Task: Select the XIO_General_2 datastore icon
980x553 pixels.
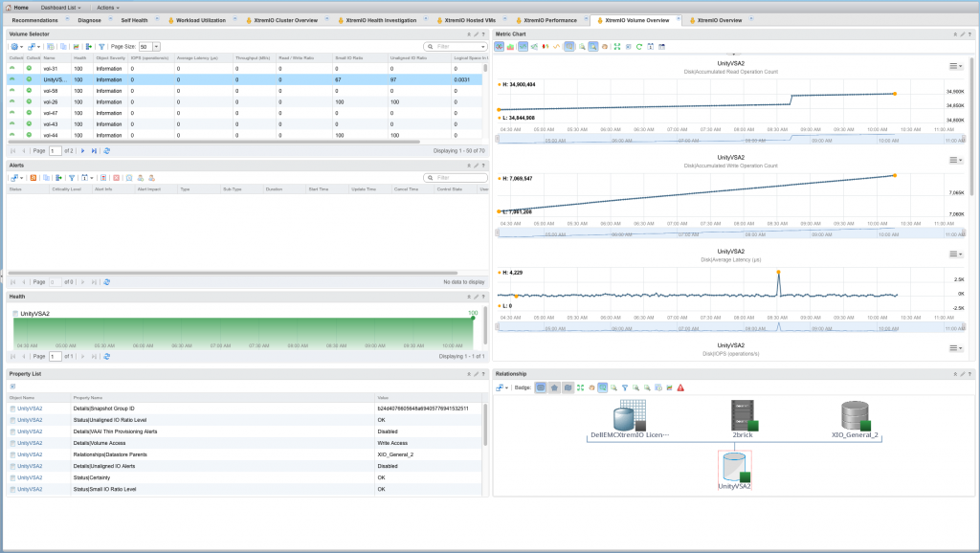Action: (x=854, y=416)
